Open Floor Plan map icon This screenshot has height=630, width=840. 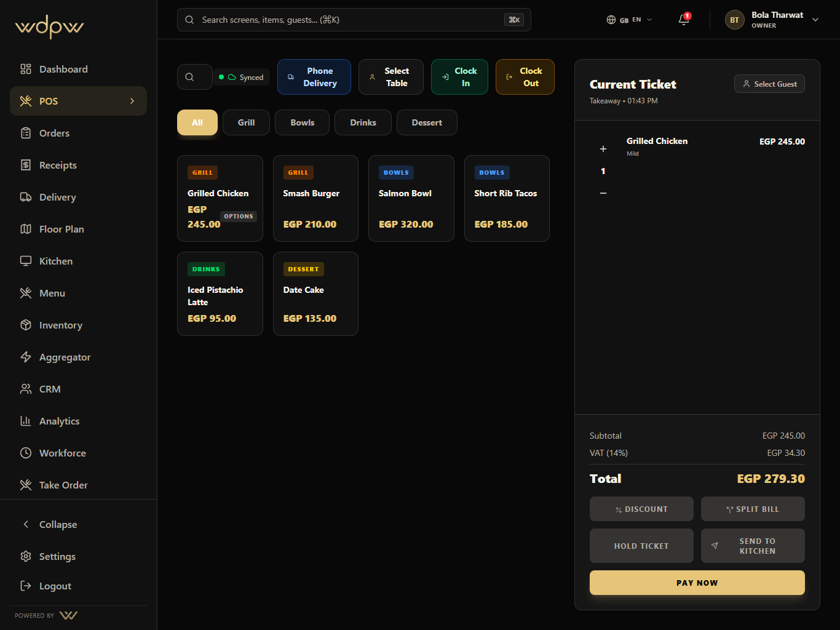[x=26, y=229]
